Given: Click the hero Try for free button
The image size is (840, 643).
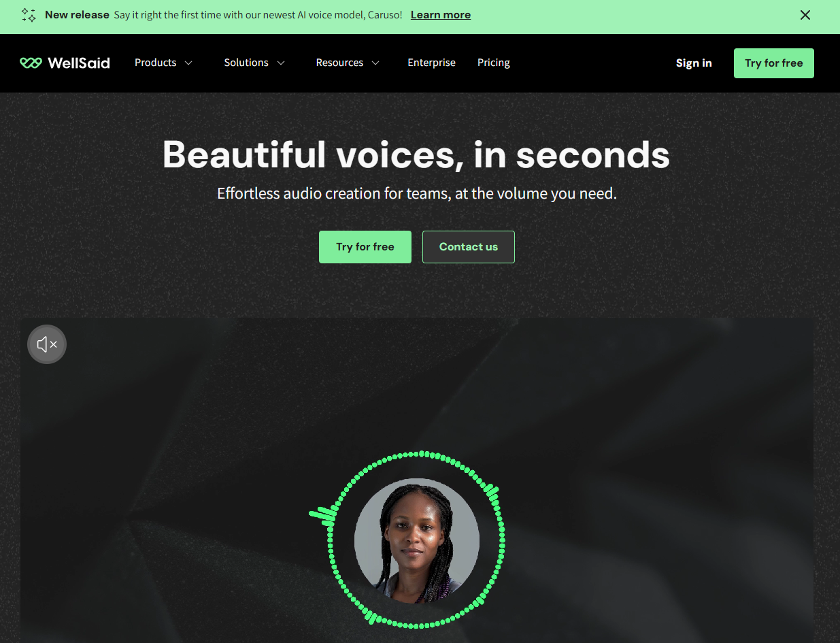Looking at the screenshot, I should (365, 247).
